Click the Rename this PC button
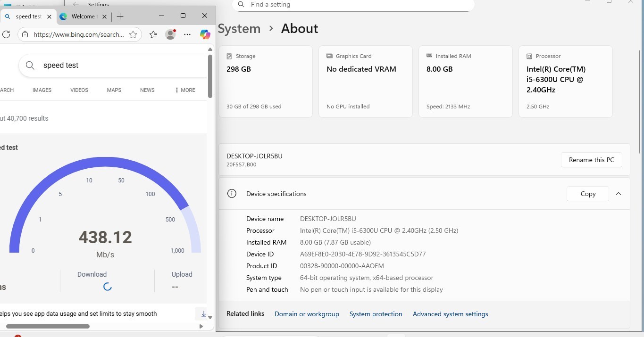Screen dimensions: 644x337 coord(591,160)
